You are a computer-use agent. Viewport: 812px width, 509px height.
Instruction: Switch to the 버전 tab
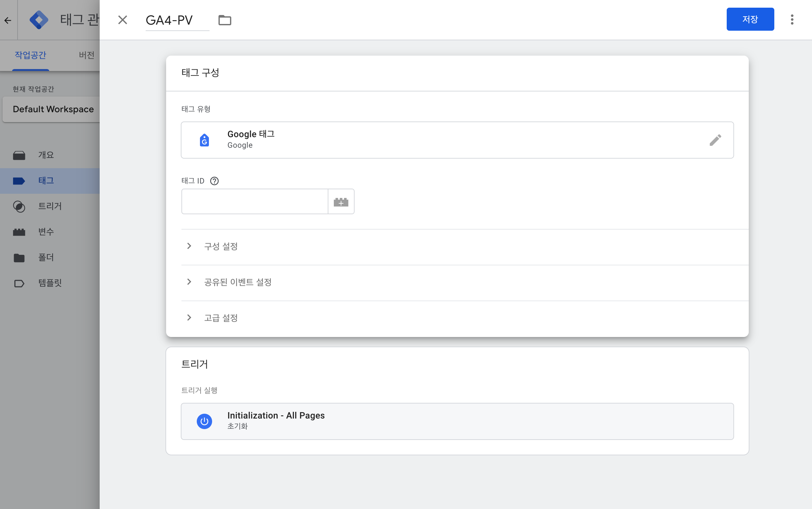click(x=87, y=55)
